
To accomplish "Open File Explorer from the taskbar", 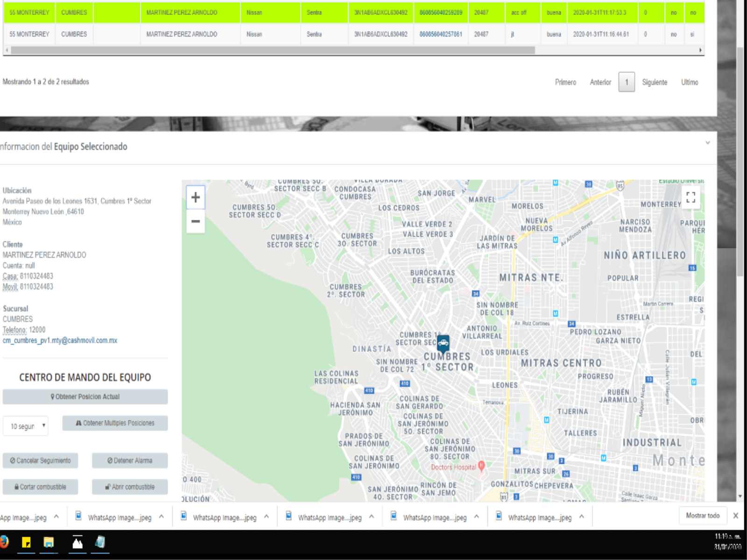I will click(x=49, y=542).
